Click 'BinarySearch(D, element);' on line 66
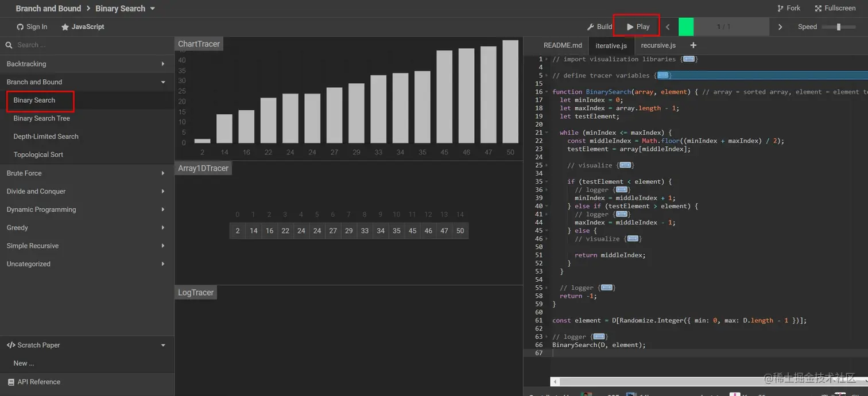 (x=599, y=345)
